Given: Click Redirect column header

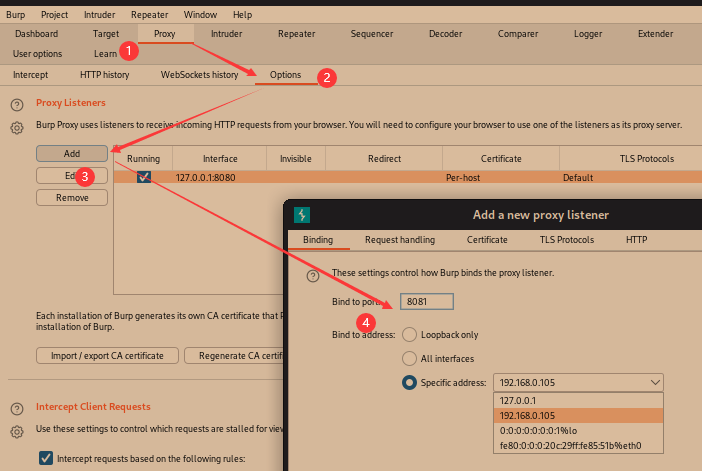Looking at the screenshot, I should [x=384, y=158].
